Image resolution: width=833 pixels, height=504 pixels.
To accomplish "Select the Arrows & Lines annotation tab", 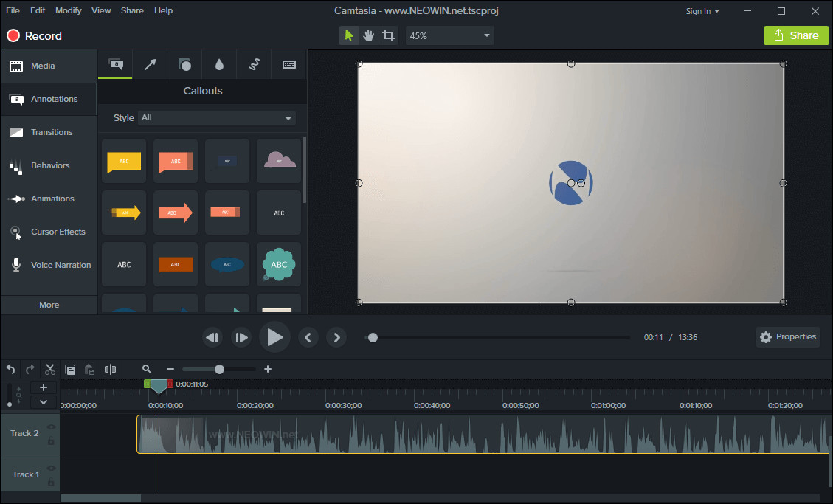I will [x=151, y=64].
